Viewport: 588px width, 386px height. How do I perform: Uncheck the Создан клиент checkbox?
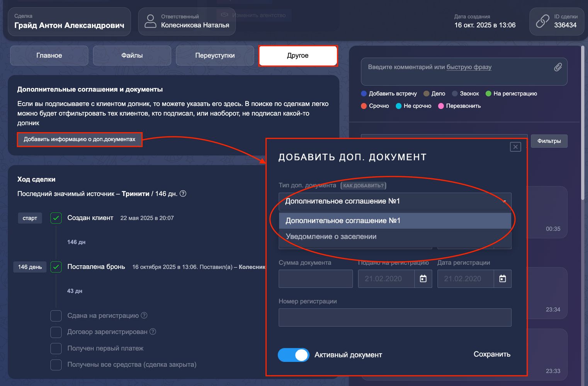click(x=56, y=218)
